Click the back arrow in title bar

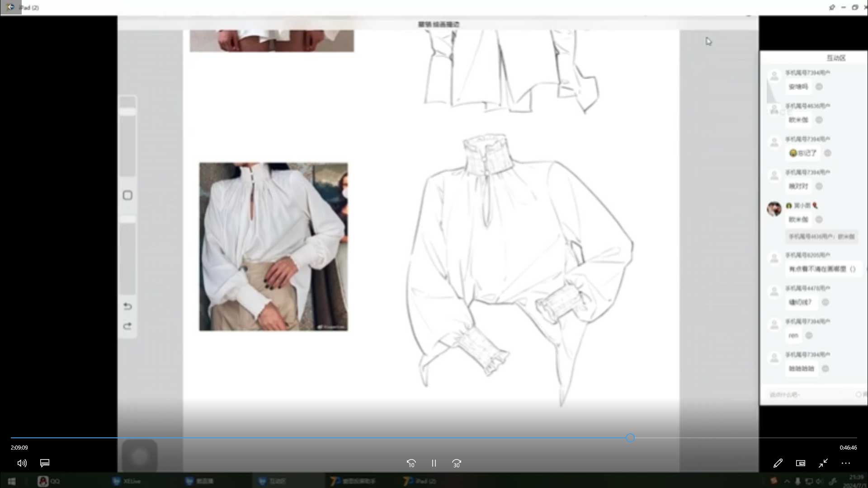(10, 7)
